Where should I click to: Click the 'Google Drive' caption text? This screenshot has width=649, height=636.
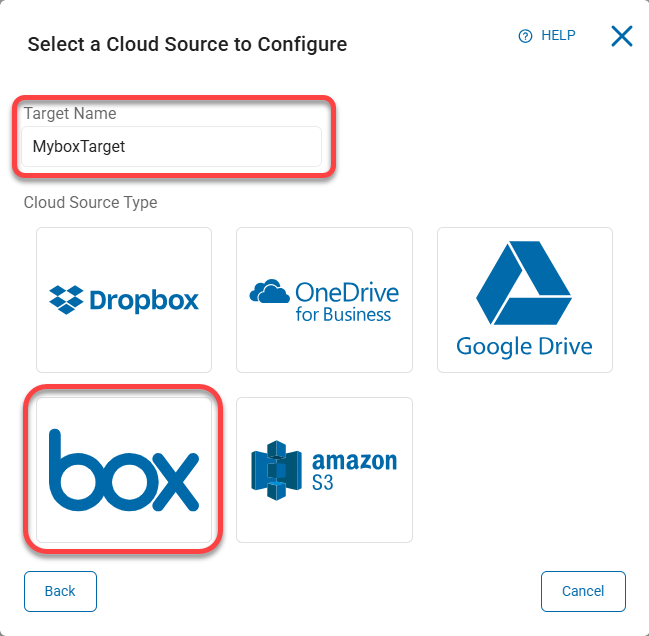pos(524,347)
